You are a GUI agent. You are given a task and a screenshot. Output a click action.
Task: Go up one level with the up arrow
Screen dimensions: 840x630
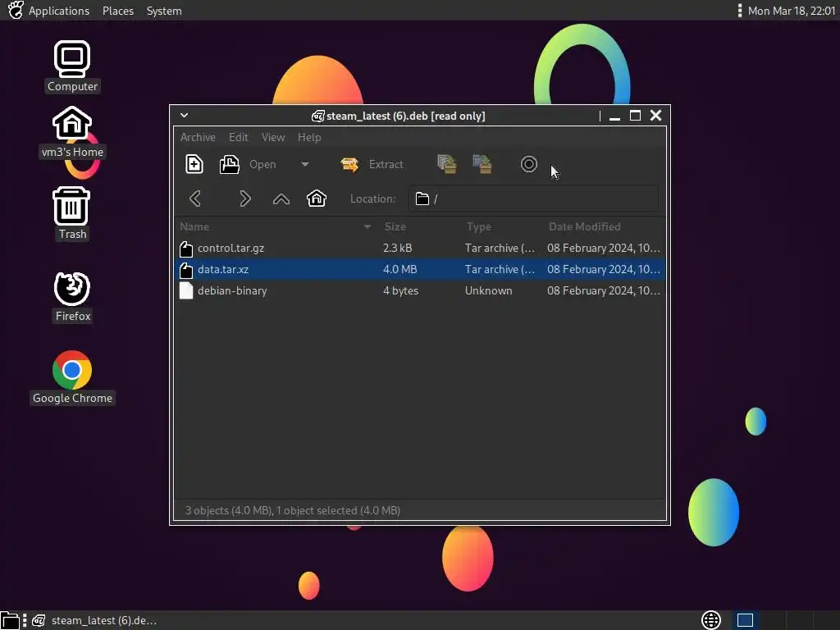click(x=281, y=199)
